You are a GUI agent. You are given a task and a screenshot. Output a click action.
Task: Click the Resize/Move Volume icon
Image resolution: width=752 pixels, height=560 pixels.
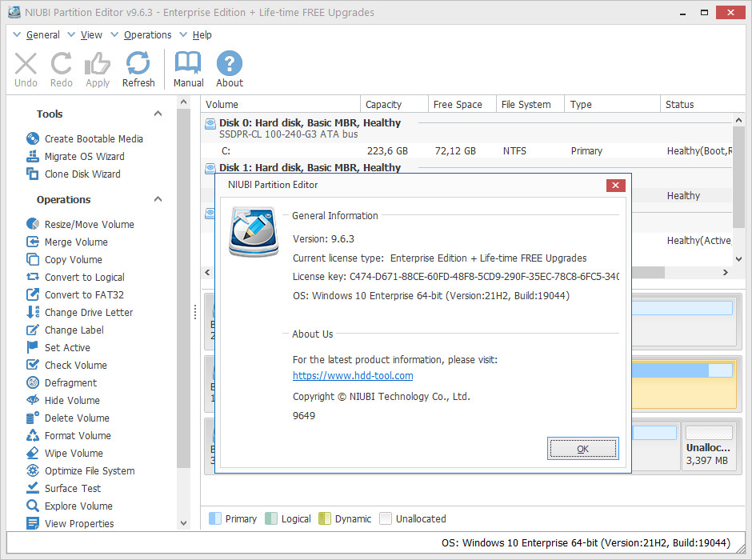click(33, 224)
